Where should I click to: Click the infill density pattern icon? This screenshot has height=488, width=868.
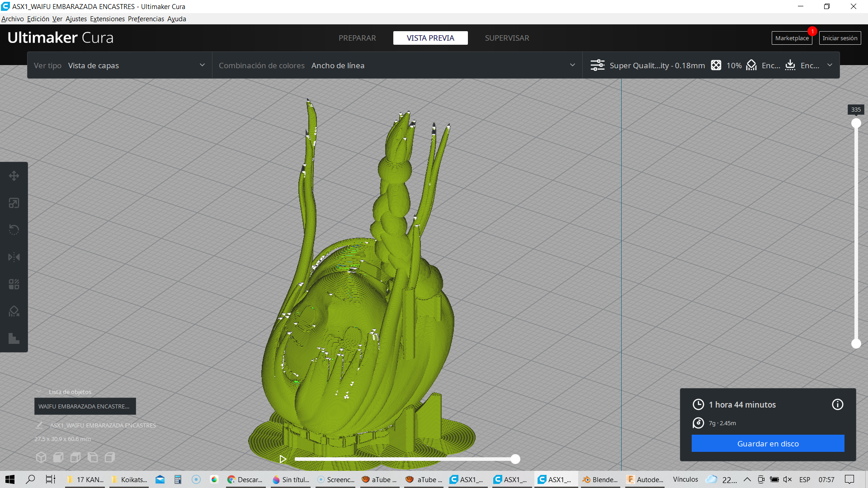click(716, 66)
